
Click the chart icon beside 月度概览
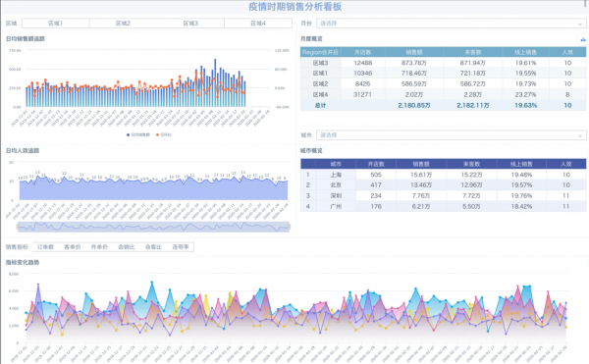point(582,39)
